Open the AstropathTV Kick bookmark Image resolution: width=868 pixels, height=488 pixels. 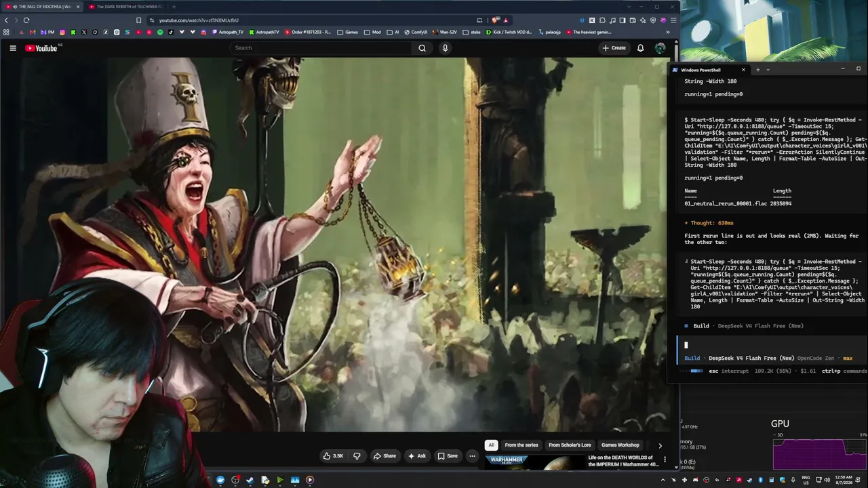[264, 32]
